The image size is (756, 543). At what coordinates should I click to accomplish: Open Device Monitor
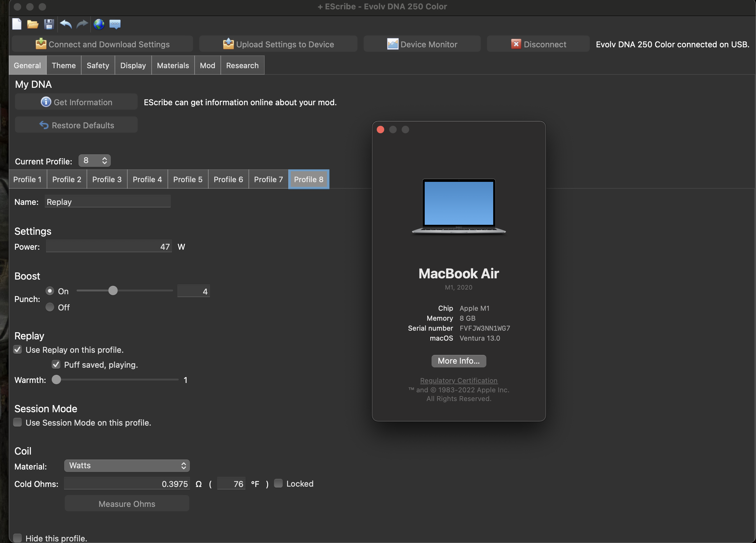[x=422, y=44]
